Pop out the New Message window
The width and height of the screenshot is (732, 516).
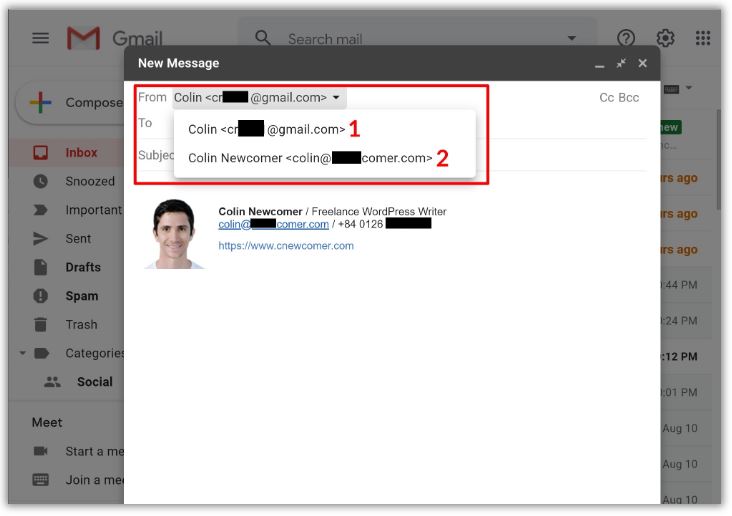(x=621, y=63)
